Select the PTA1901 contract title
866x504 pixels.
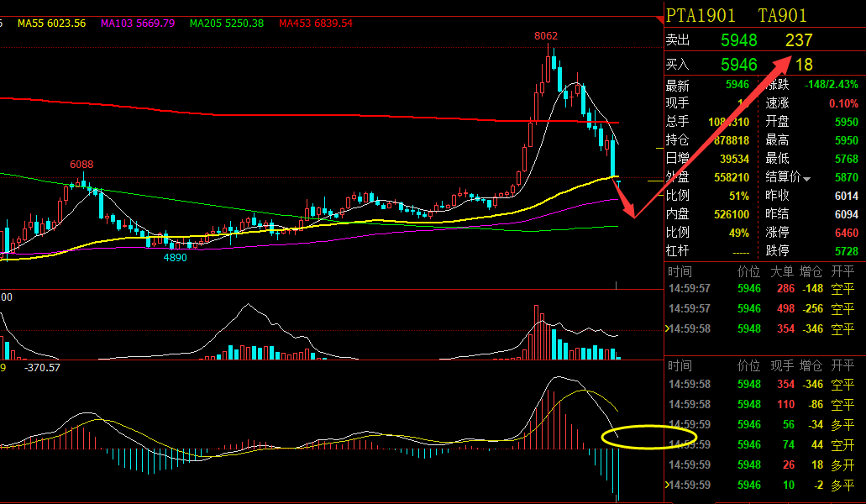(701, 15)
